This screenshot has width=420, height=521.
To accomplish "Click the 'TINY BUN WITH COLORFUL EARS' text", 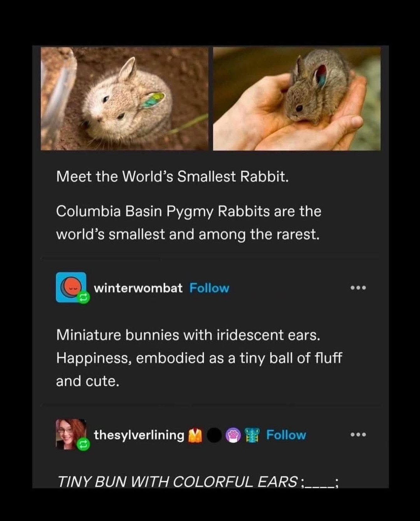I will [197, 481].
